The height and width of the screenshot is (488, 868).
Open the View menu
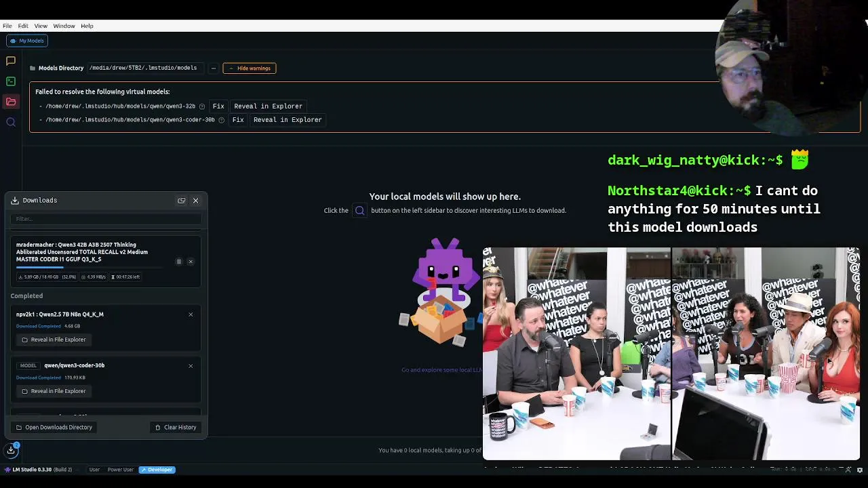(41, 26)
